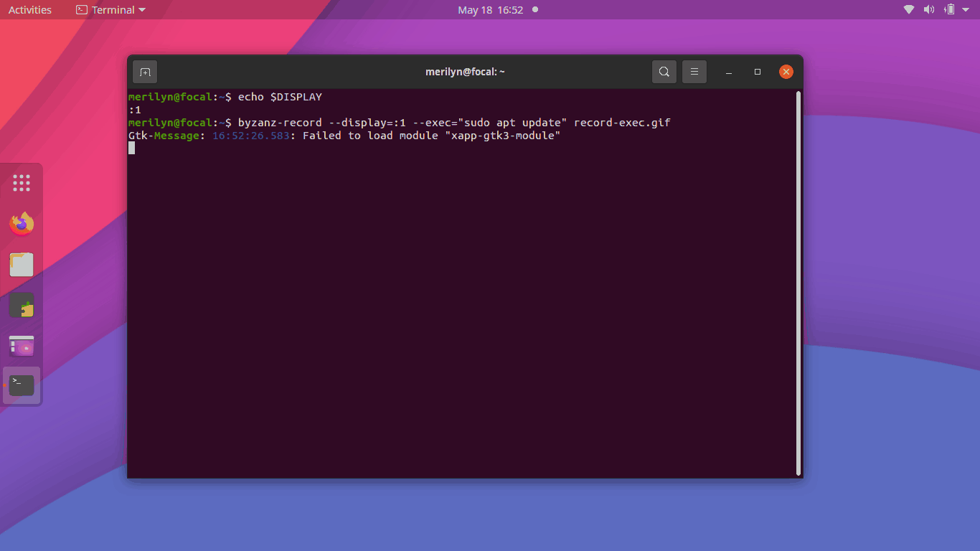Open the software center from the dock
The width and height of the screenshot is (980, 551).
point(21,305)
